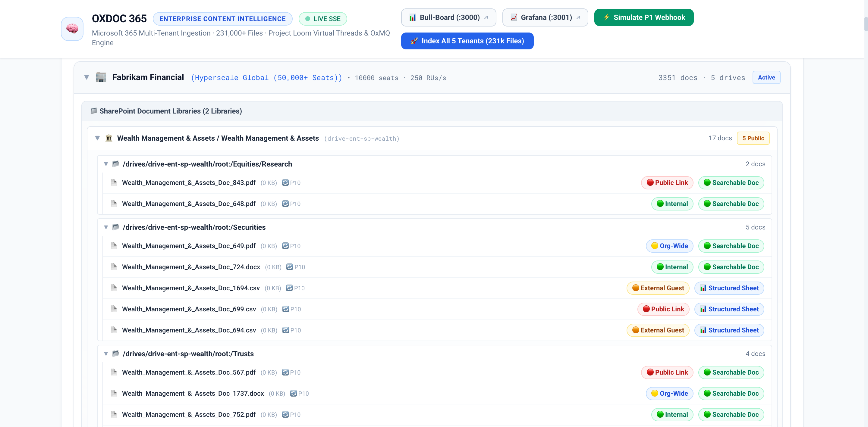This screenshot has height=427, width=868.
Task: Click the Trusts folder icon
Action: [115, 354]
